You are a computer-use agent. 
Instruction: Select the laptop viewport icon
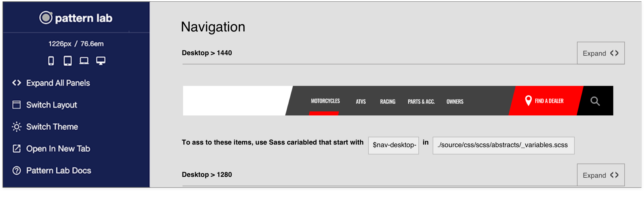84,61
